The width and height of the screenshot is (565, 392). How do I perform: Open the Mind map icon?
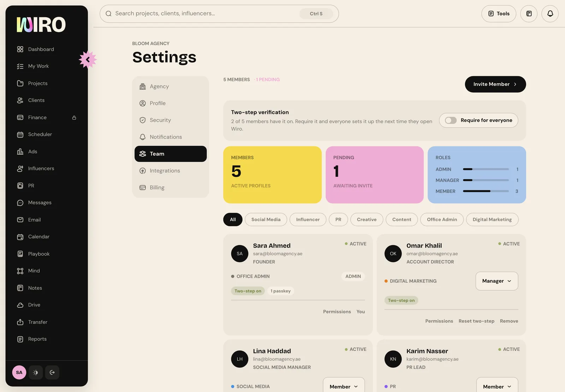(x=20, y=271)
